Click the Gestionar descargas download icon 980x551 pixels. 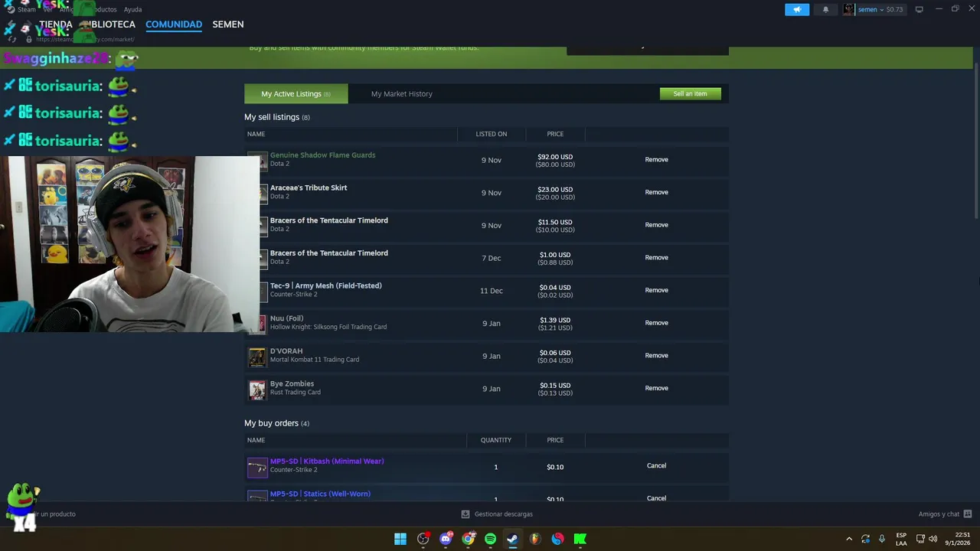click(465, 514)
